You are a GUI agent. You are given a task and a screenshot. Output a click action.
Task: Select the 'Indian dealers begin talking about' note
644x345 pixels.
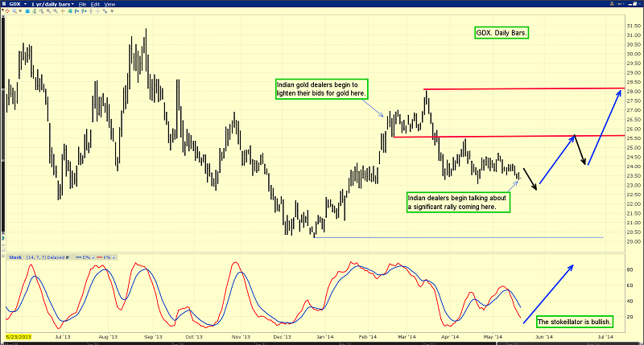(x=458, y=202)
